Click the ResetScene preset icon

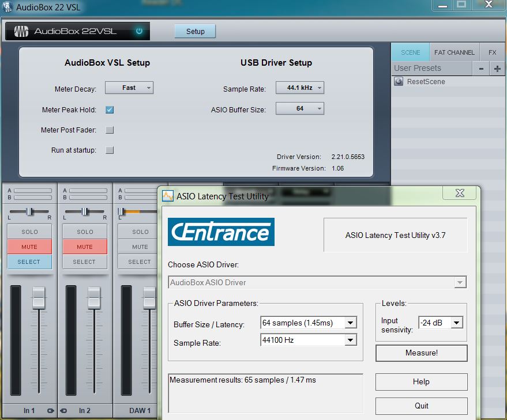pos(399,81)
